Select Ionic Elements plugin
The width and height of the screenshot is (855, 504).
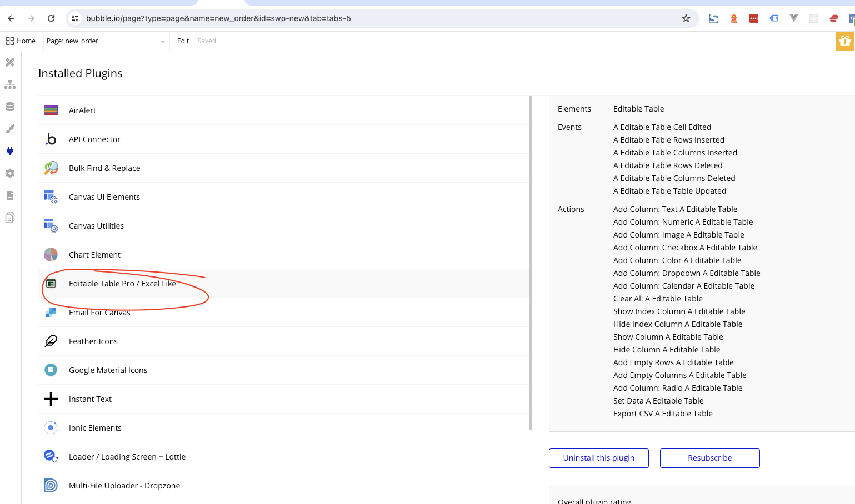[x=283, y=428]
